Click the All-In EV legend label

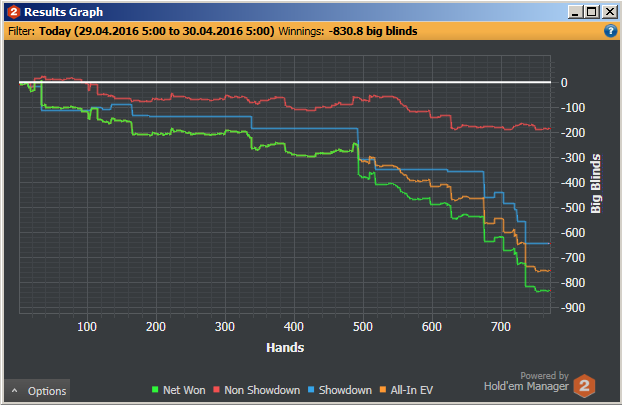[x=412, y=390]
